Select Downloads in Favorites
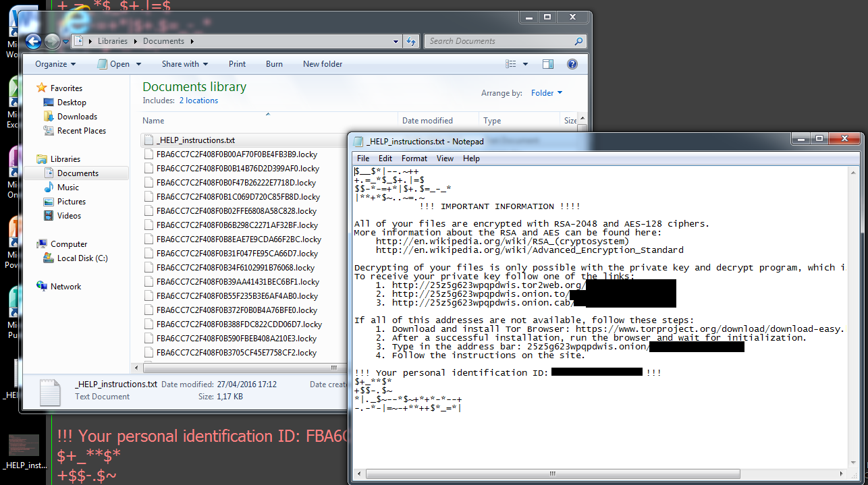This screenshot has height=485, width=868. (x=77, y=117)
